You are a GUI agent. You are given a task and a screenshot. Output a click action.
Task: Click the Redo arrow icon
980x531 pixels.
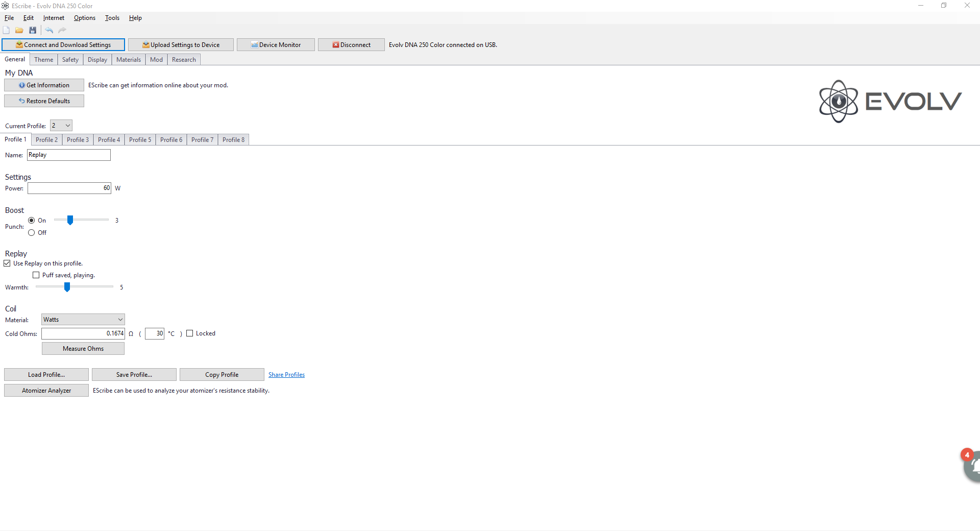click(x=62, y=31)
